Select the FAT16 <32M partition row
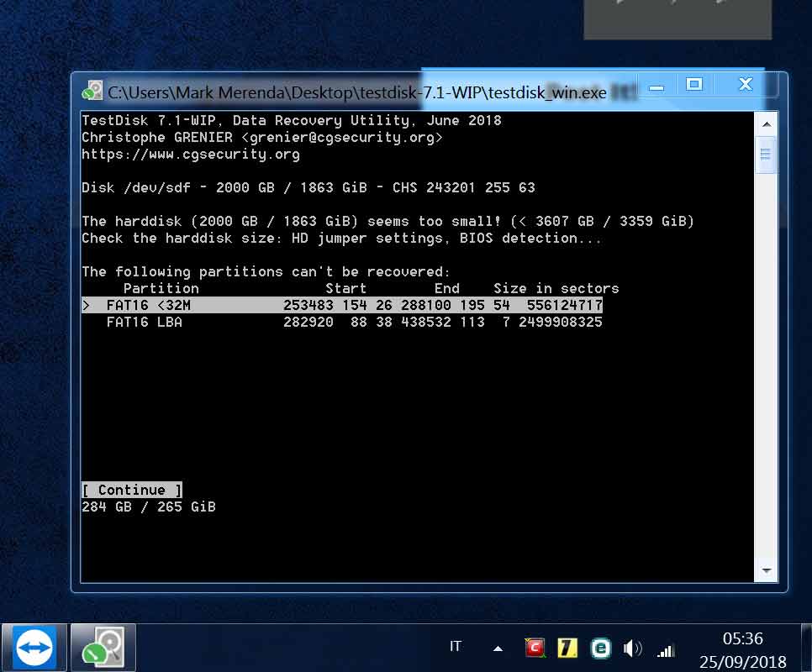This screenshot has width=812, height=672. 342,305
